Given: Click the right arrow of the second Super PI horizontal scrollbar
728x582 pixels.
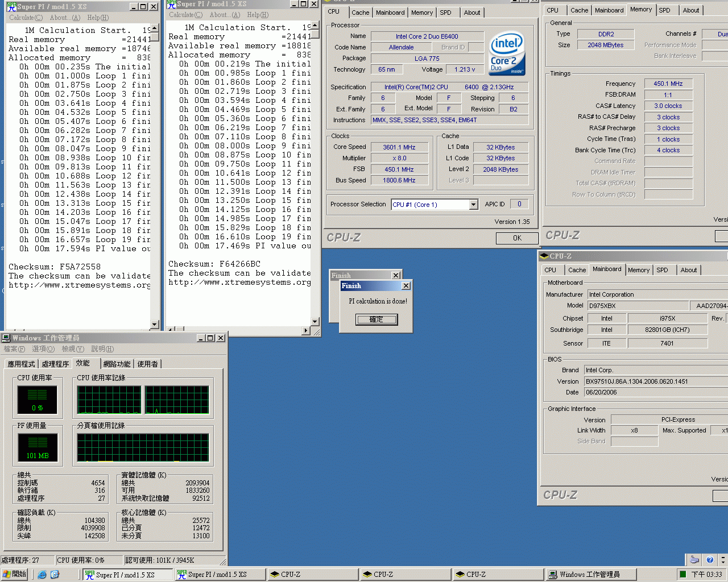Looking at the screenshot, I should (307, 330).
